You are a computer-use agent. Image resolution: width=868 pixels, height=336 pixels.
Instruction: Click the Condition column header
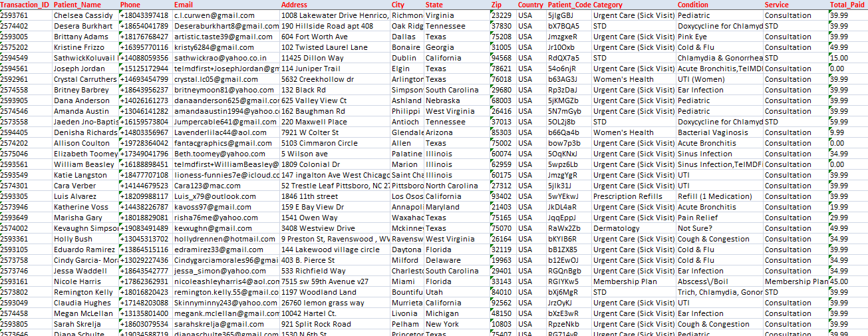click(719, 5)
